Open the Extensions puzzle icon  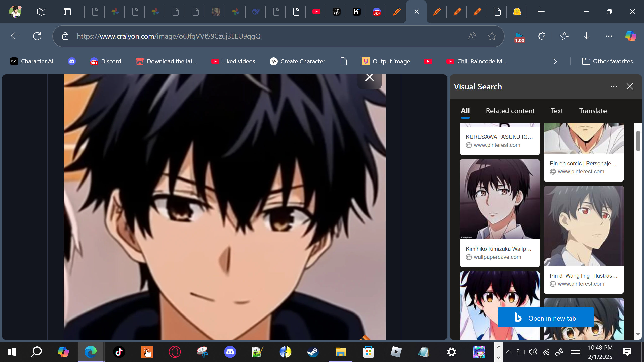(542, 36)
